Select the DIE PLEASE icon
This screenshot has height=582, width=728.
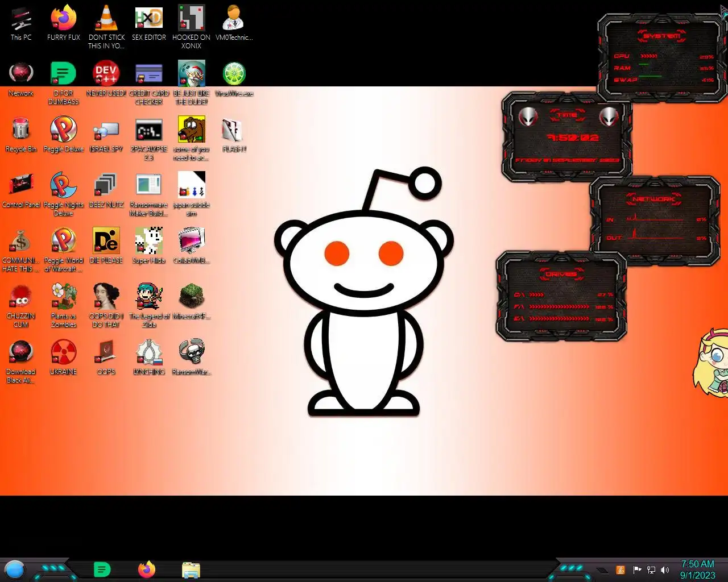(x=106, y=246)
